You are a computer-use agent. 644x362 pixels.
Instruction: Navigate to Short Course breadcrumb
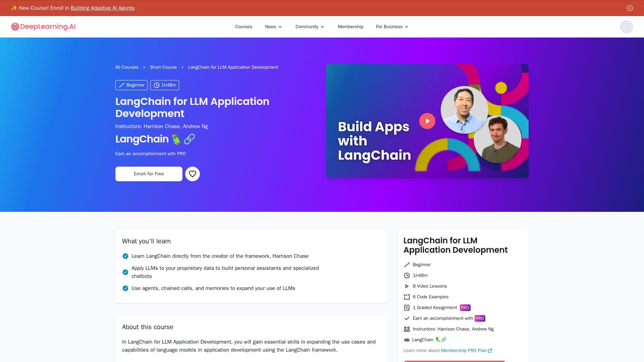163,67
